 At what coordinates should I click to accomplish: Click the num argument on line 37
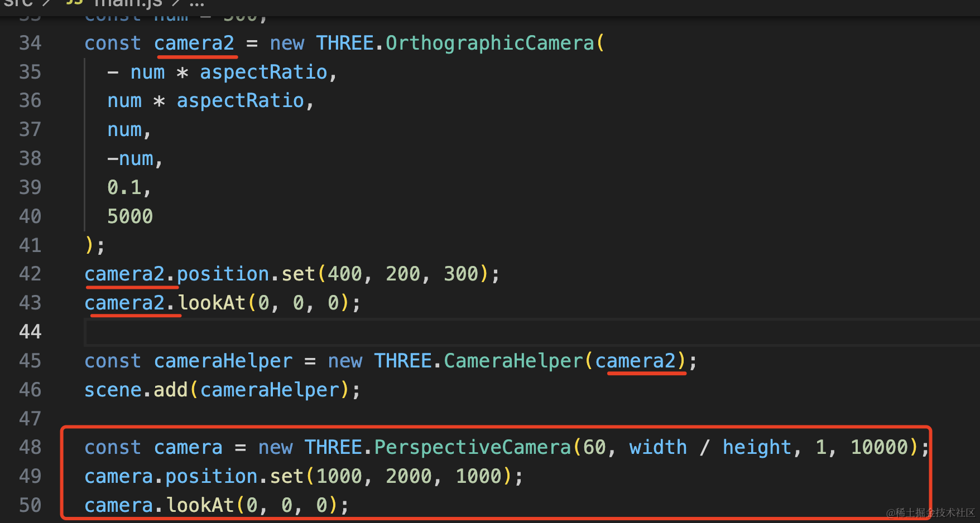click(124, 130)
